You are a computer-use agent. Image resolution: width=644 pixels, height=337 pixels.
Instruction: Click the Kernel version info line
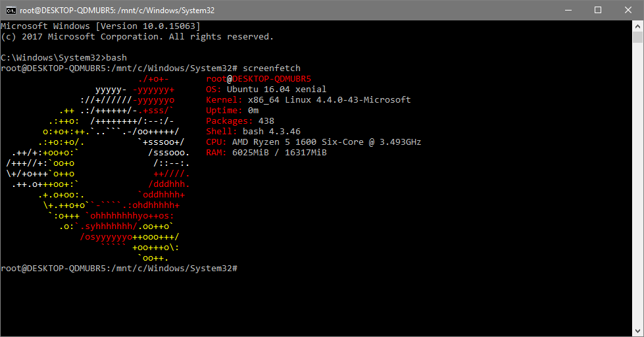pos(308,100)
